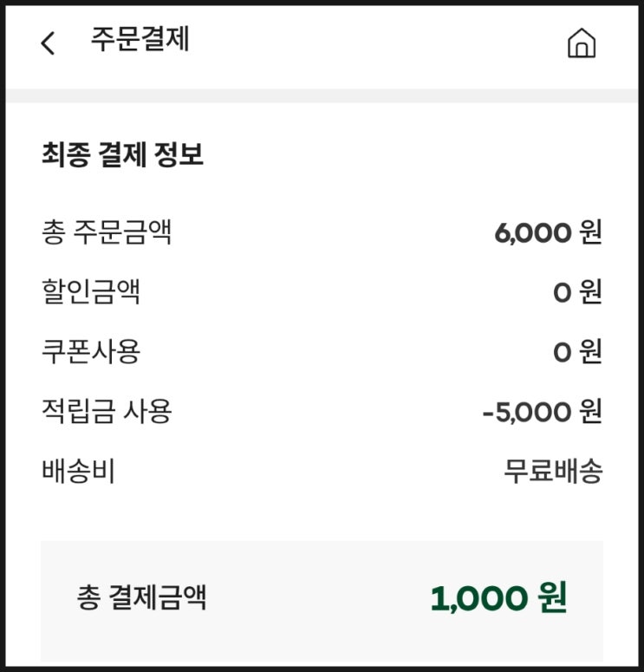Select the 최종 결제 정보 heading
This screenshot has height=672, width=644.
click(122, 155)
